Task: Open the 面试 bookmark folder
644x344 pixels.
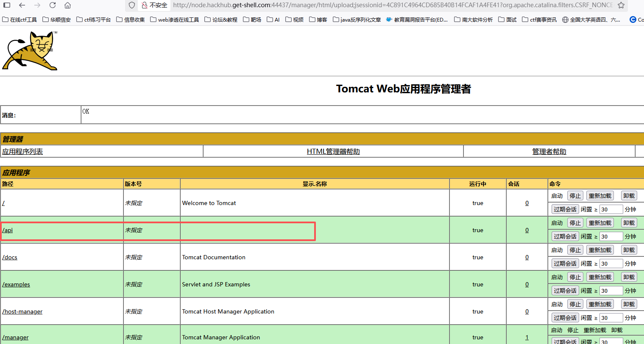Action: tap(507, 19)
